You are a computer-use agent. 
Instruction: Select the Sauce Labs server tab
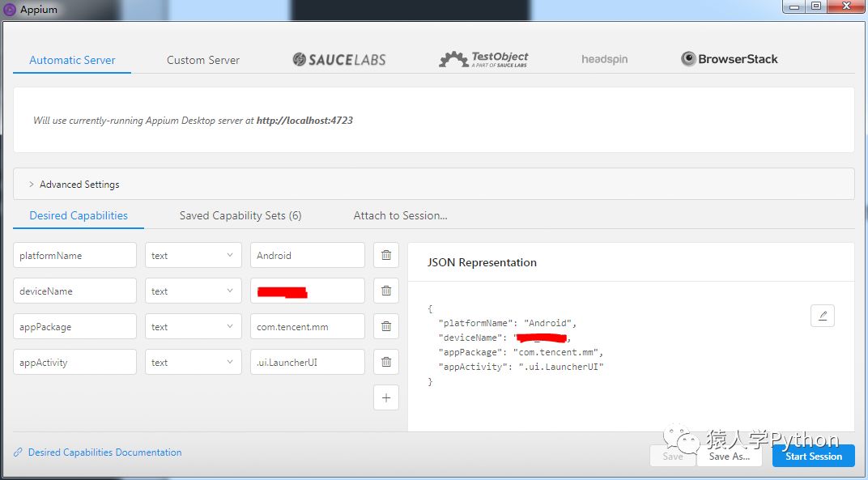pos(339,59)
